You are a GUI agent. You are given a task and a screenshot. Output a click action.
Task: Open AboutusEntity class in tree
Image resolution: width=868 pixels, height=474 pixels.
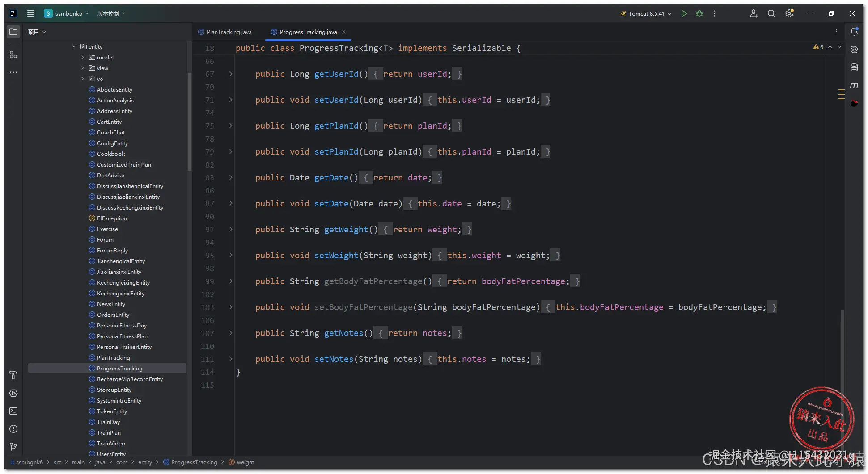[x=114, y=89]
